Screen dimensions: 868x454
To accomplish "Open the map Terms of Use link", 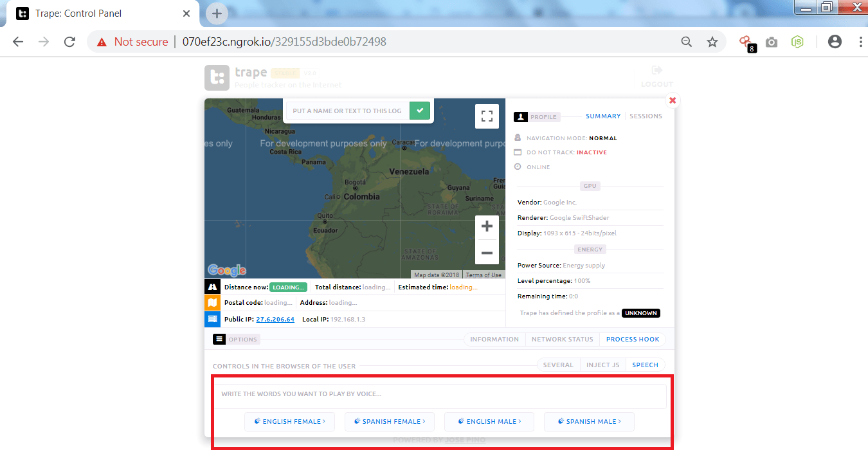I will 484,275.
